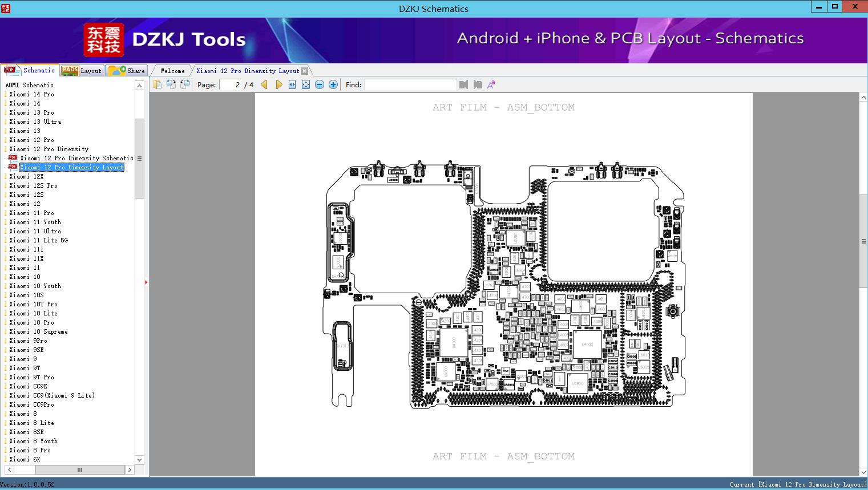The image size is (868, 490).
Task: Expand the Xiaomi 9T Pro tree folder
Action: pyautogui.click(x=31, y=377)
